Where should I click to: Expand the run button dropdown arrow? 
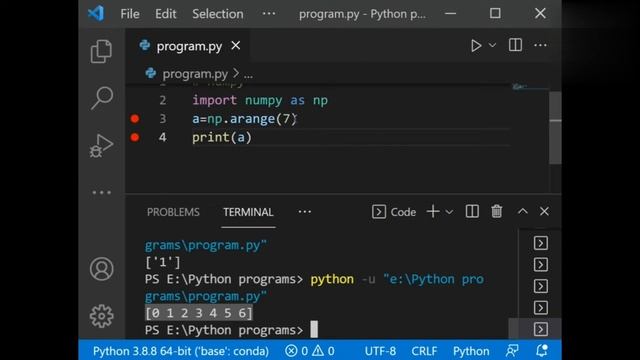click(x=493, y=45)
